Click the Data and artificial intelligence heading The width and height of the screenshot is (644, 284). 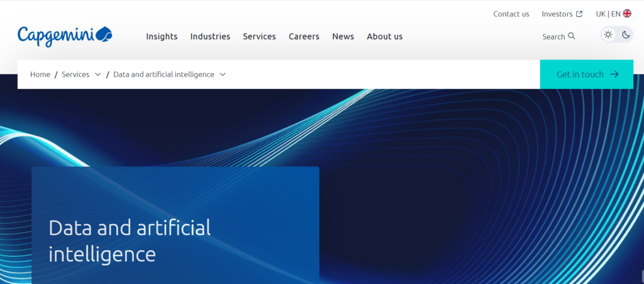click(130, 241)
